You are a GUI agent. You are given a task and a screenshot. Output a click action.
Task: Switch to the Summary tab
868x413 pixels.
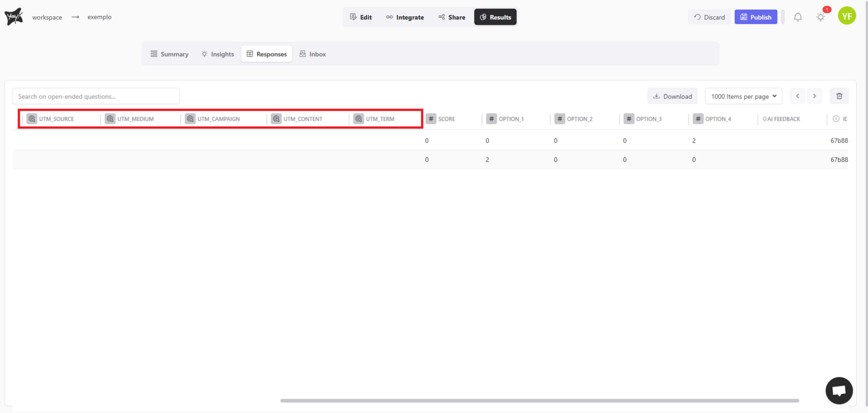point(169,54)
